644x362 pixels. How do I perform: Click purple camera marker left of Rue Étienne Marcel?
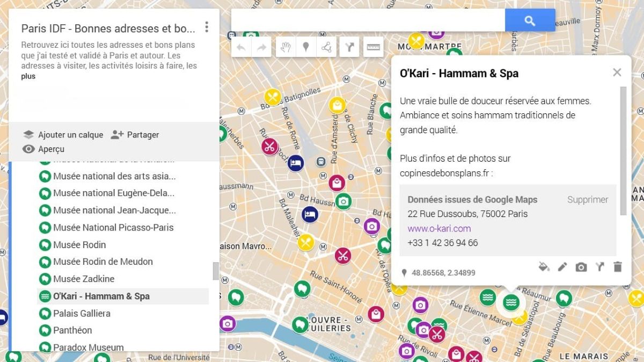420,306
